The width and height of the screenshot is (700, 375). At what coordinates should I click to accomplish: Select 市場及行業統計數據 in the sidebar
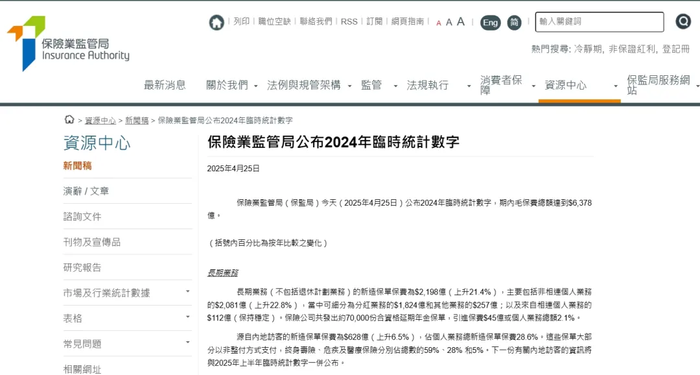(107, 293)
